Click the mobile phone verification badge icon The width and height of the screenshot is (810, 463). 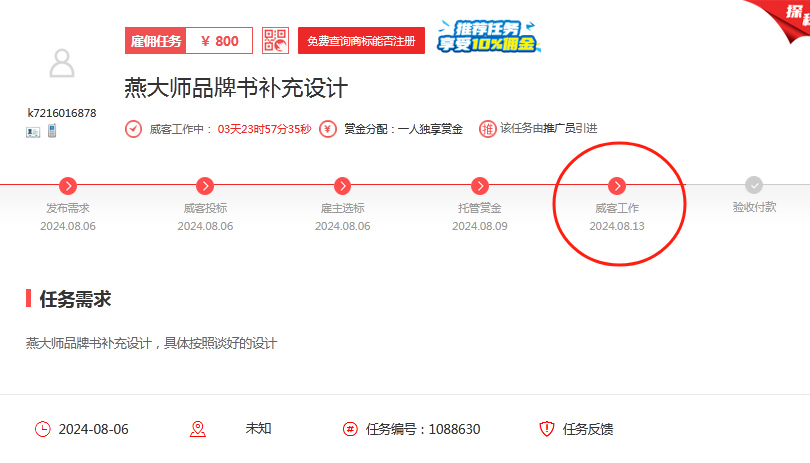point(52,131)
